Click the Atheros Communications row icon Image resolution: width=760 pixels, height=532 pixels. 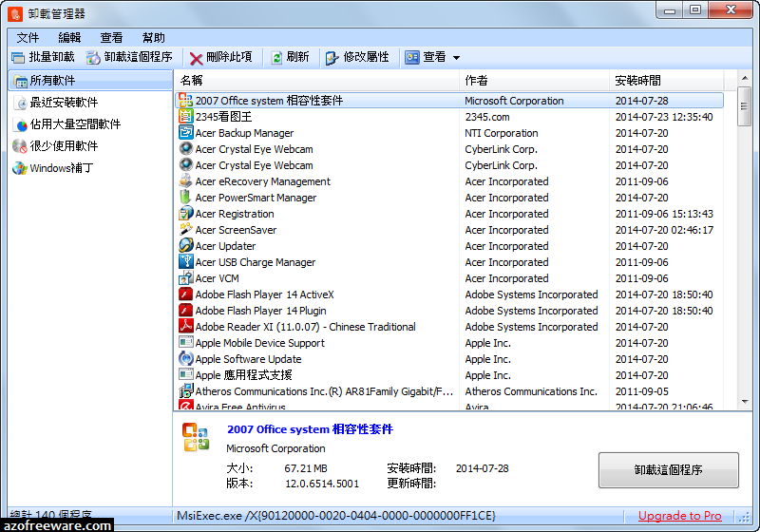click(185, 391)
